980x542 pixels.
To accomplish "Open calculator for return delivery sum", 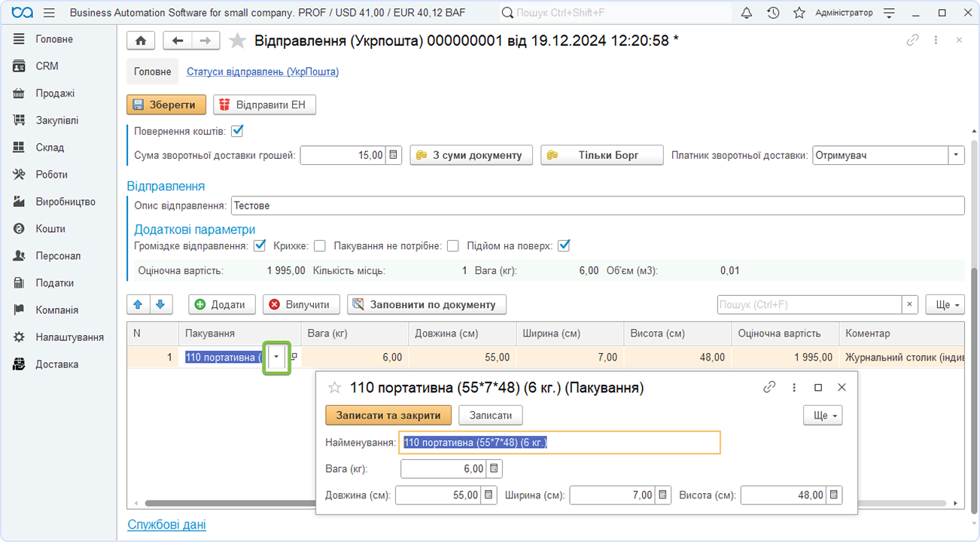I will pos(395,155).
